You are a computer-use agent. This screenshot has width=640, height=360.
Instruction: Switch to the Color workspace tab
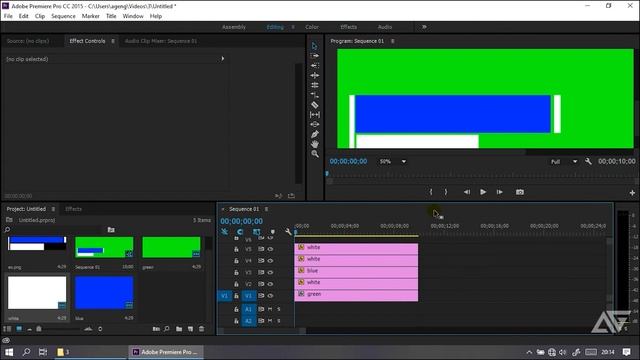point(312,27)
